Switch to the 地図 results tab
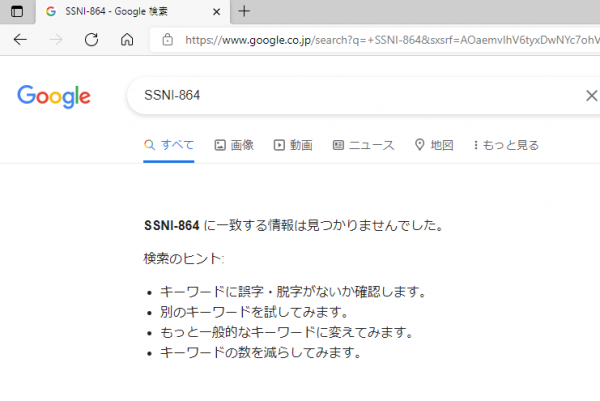The height and width of the screenshot is (401, 600). click(x=434, y=145)
